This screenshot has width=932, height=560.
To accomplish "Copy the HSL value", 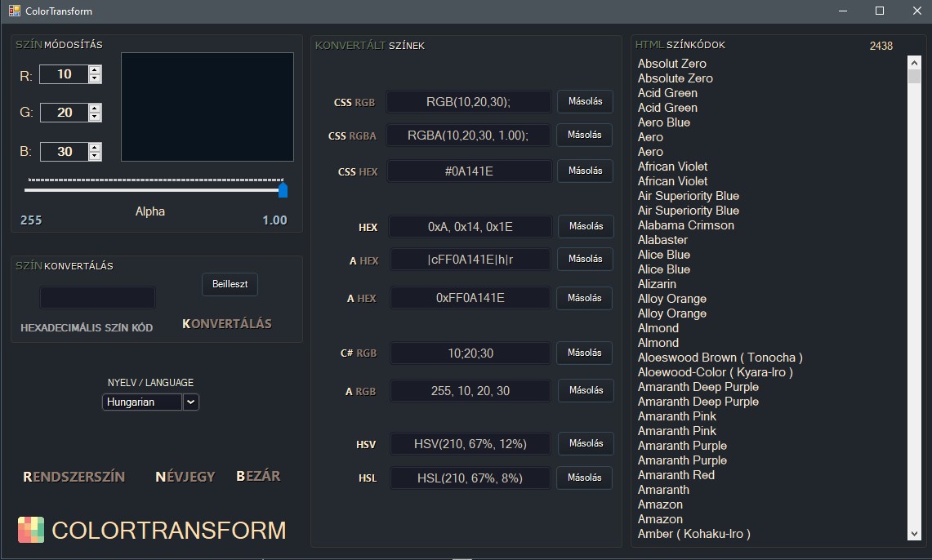I will (x=585, y=478).
